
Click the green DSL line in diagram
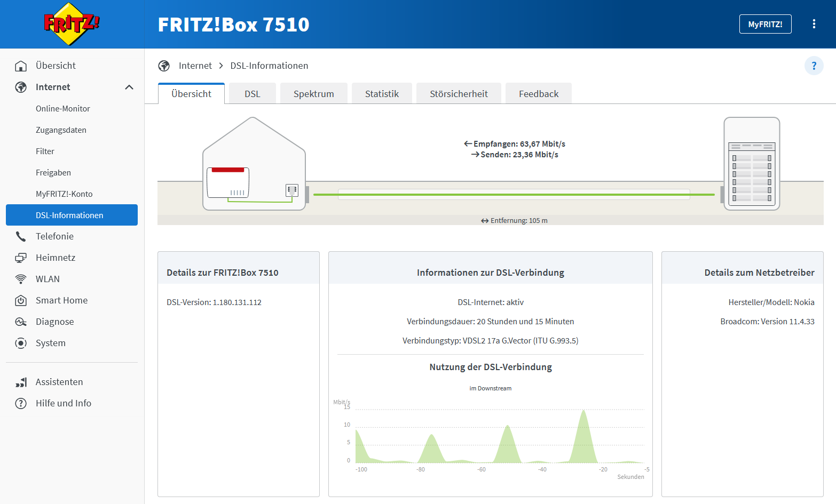pos(514,195)
